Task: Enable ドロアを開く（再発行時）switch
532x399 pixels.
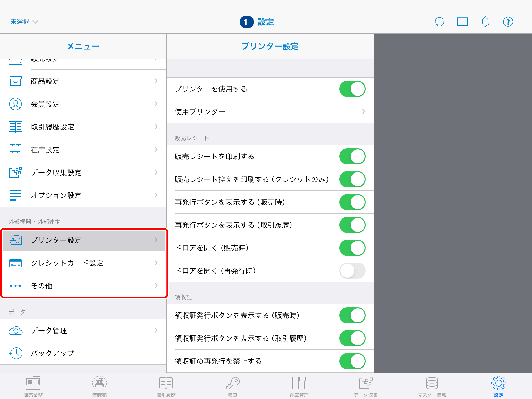Action: pyautogui.click(x=352, y=271)
